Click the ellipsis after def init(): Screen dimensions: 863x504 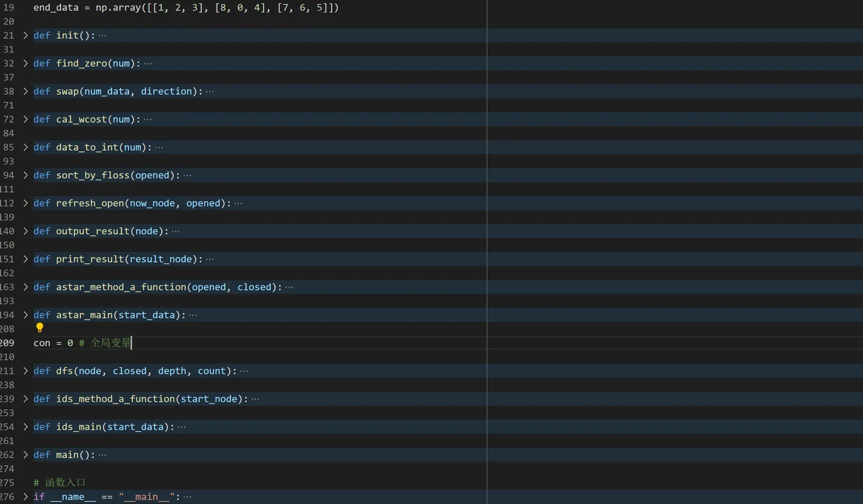[x=102, y=35]
